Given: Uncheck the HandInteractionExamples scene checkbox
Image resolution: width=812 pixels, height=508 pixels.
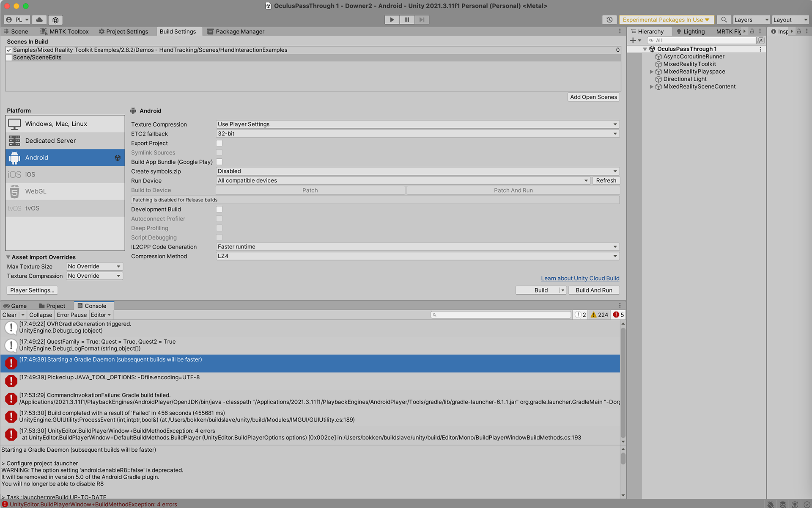Looking at the screenshot, I should point(9,50).
